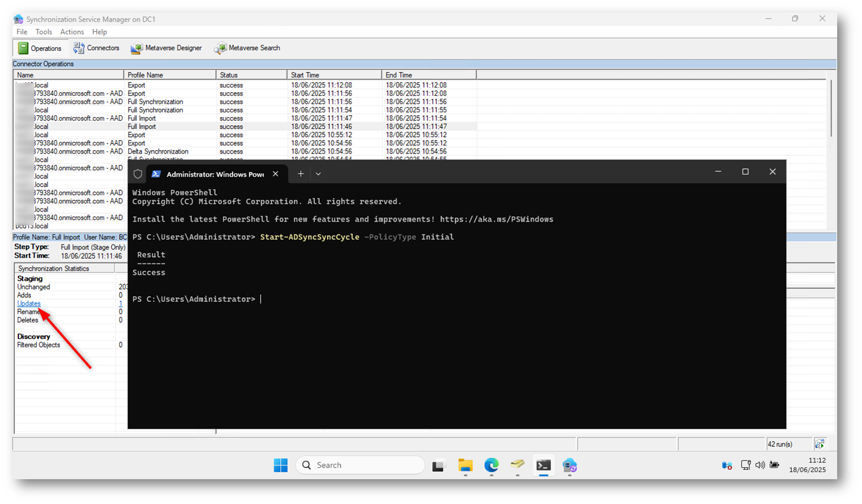Select Delta Synchronization row in operations list
The height and width of the screenshot is (504, 862).
point(245,151)
